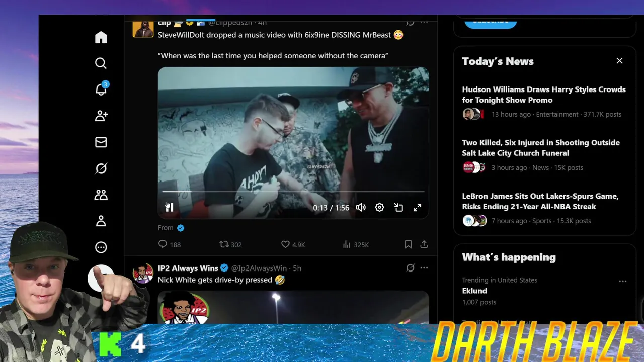Open Notifications bell with badge

point(101,89)
